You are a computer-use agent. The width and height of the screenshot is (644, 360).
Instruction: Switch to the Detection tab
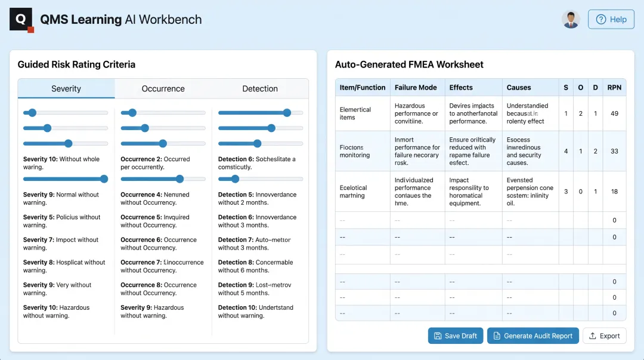pyautogui.click(x=260, y=88)
